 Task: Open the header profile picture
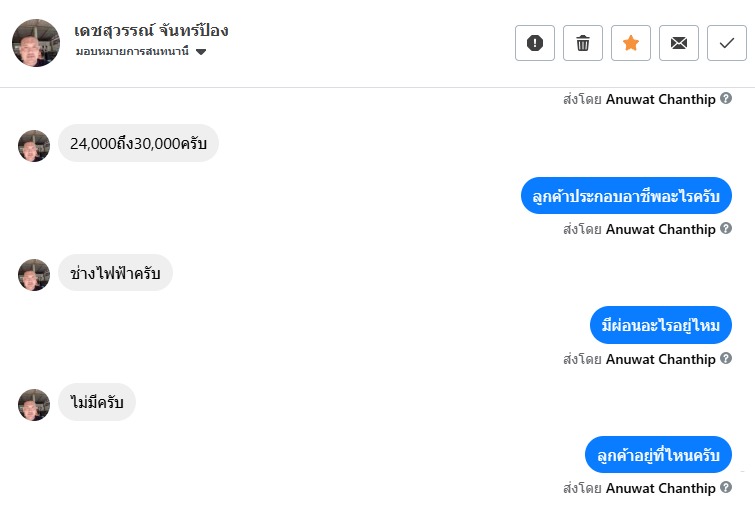[36, 42]
